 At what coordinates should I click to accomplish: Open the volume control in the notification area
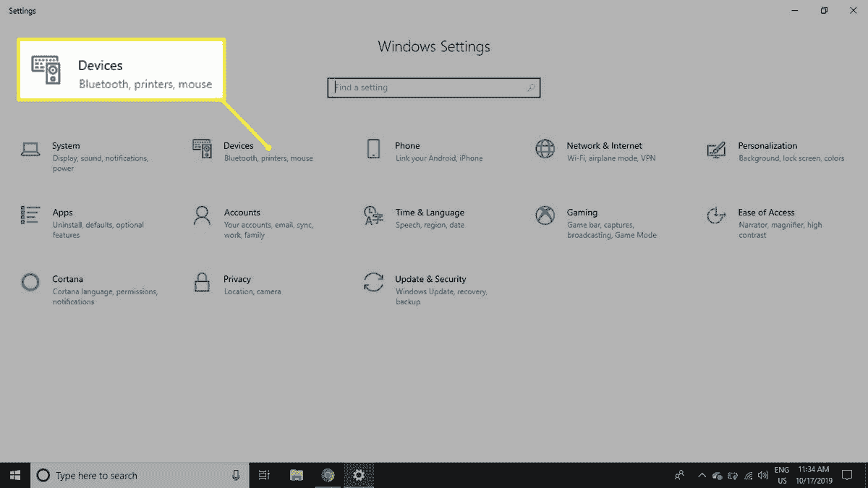(x=763, y=475)
